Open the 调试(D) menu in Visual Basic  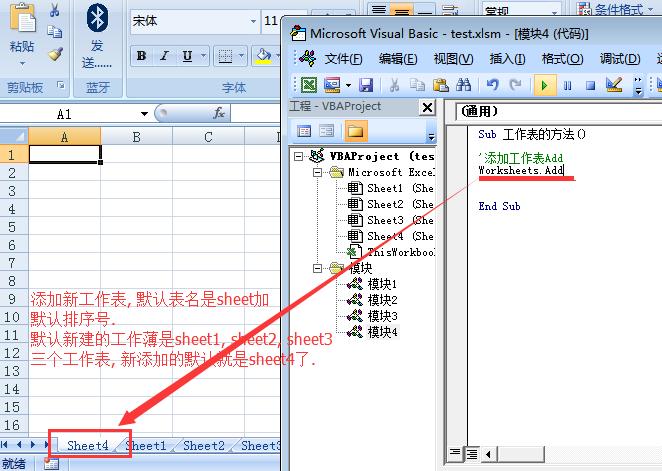(x=620, y=59)
